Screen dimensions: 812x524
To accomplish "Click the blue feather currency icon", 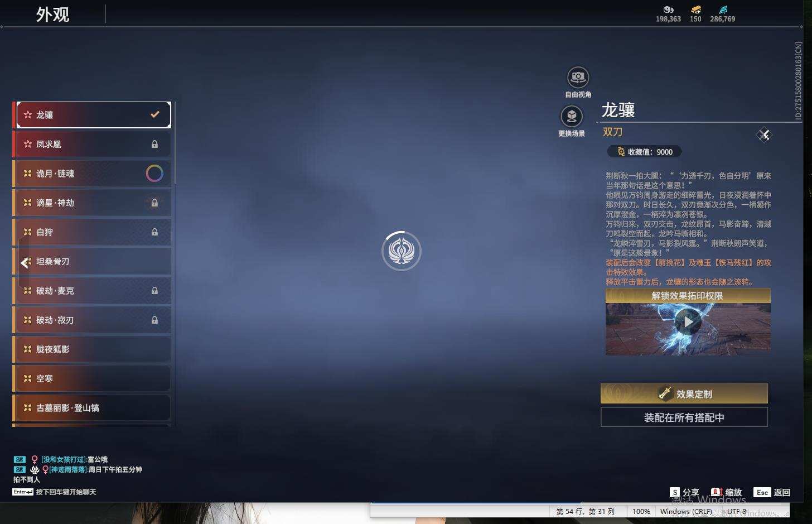I will pyautogui.click(x=723, y=9).
